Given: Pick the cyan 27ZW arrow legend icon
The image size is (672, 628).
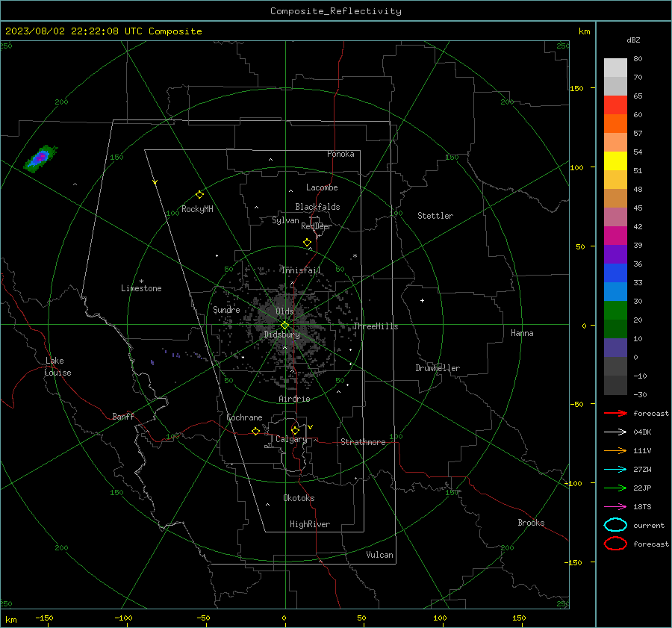Looking at the screenshot, I should 615,470.
